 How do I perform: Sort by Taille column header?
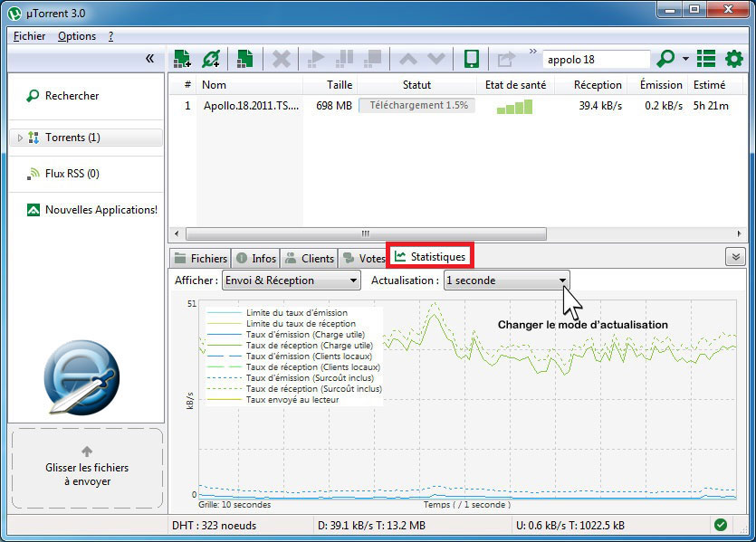(x=330, y=85)
